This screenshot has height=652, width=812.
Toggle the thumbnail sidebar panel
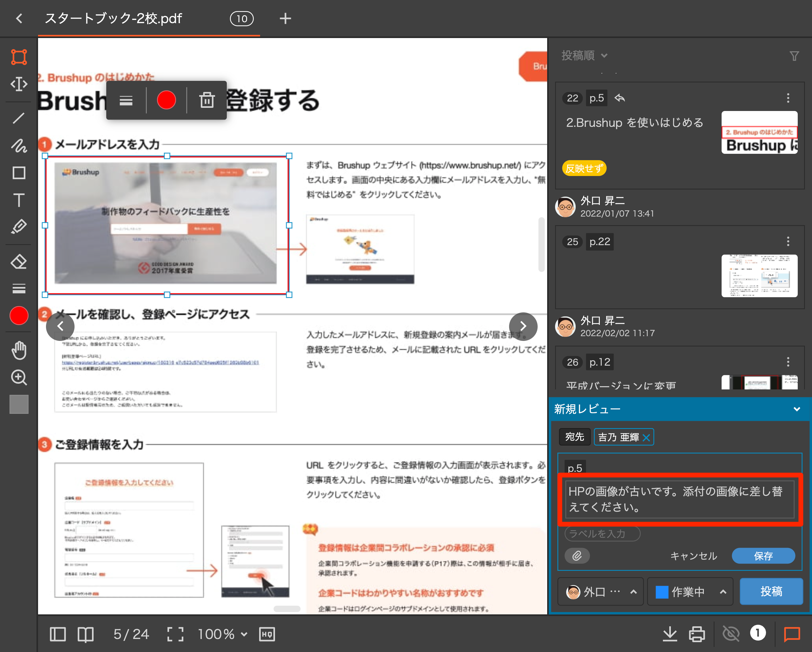click(58, 634)
